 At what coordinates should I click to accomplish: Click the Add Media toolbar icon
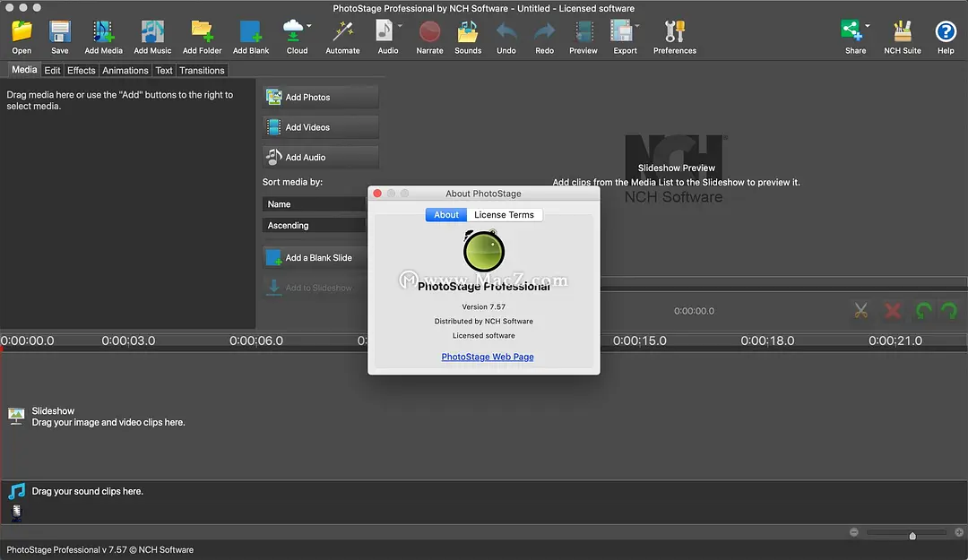click(x=103, y=31)
